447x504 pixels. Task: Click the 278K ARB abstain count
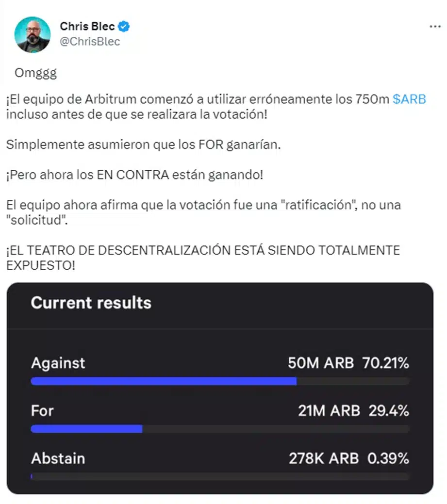click(324, 458)
